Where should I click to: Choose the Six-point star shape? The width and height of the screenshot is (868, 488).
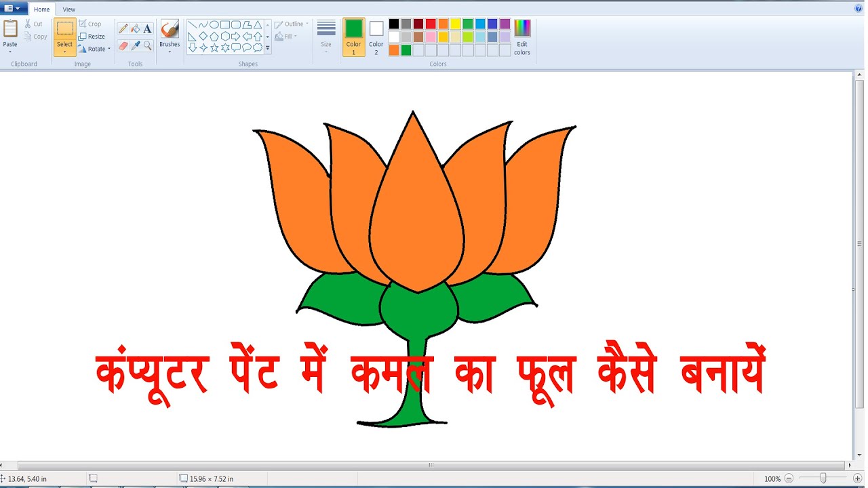(225, 47)
